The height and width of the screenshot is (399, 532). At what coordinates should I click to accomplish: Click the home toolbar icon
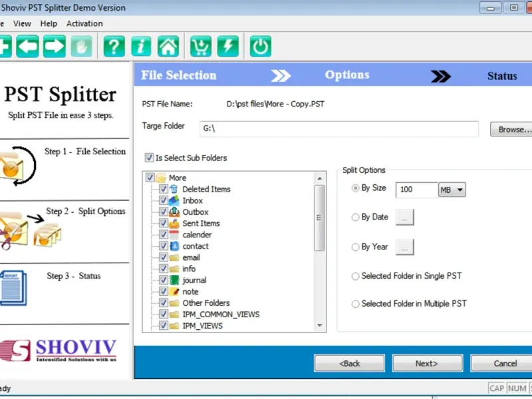tap(168, 46)
